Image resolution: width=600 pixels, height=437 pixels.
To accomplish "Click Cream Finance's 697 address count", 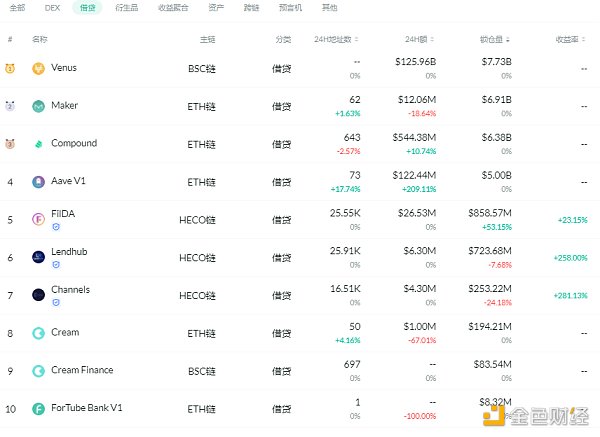I will point(352,364).
